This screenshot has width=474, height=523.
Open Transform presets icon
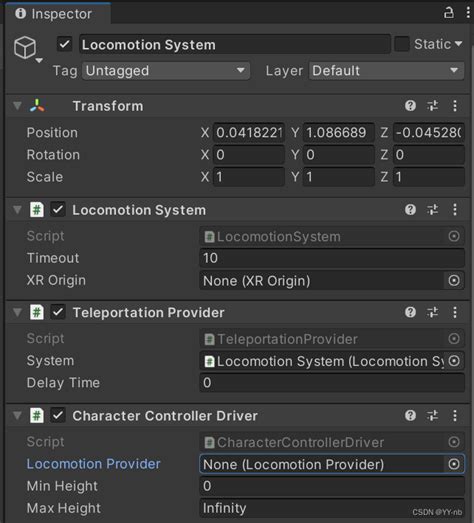[x=433, y=106]
